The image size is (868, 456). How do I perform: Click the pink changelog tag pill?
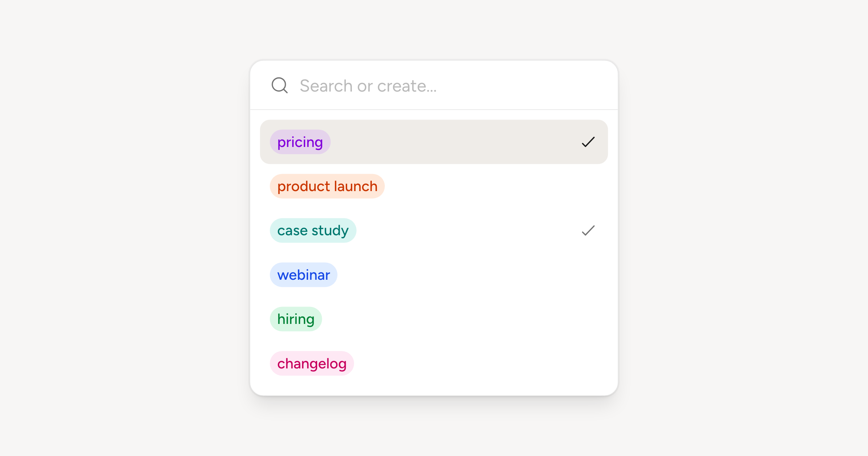[312, 363]
